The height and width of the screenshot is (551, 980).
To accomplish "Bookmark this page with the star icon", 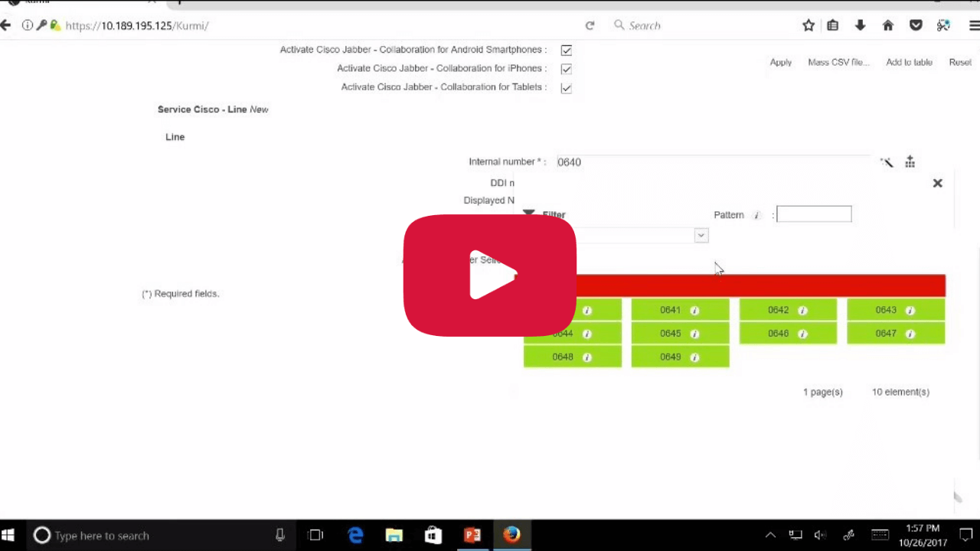I will 808,25.
